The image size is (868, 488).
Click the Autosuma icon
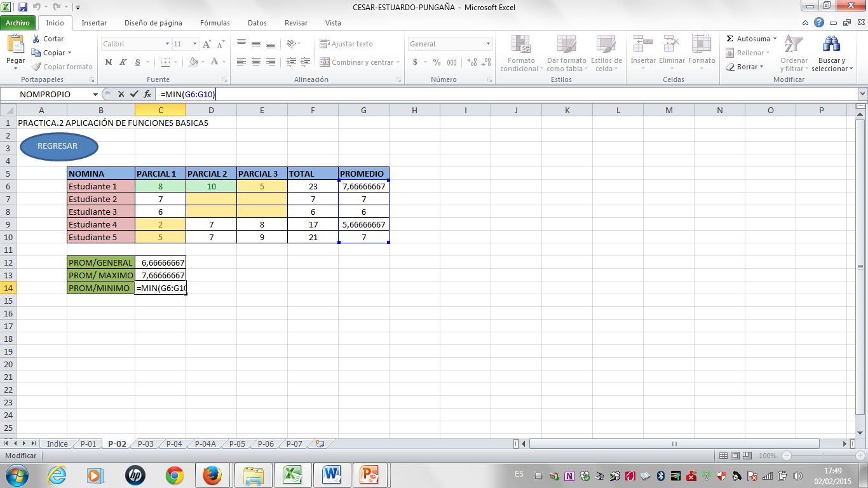pos(750,39)
